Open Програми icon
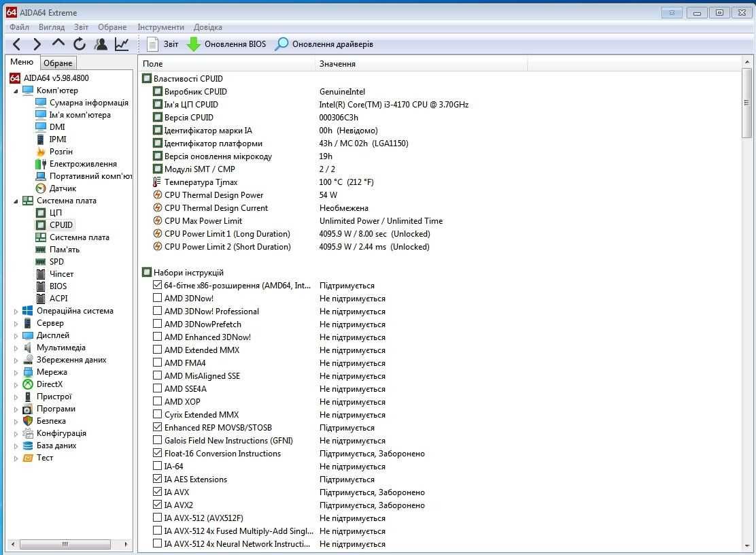This screenshot has height=555, width=756. tap(28, 409)
